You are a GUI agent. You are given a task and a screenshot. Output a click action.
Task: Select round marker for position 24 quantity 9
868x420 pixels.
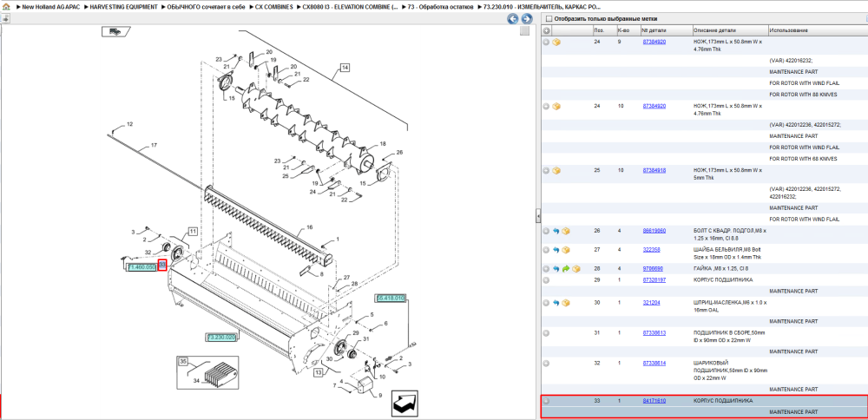coord(546,42)
